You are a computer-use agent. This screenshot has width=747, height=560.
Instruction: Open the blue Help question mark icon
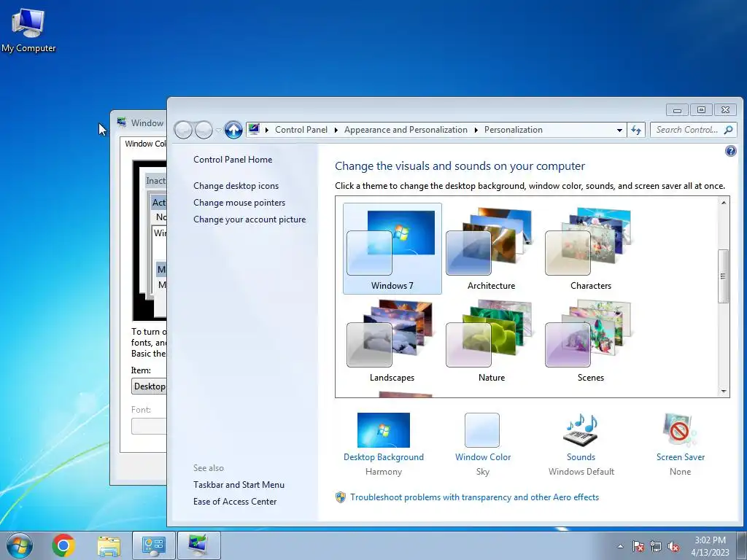pyautogui.click(x=730, y=151)
